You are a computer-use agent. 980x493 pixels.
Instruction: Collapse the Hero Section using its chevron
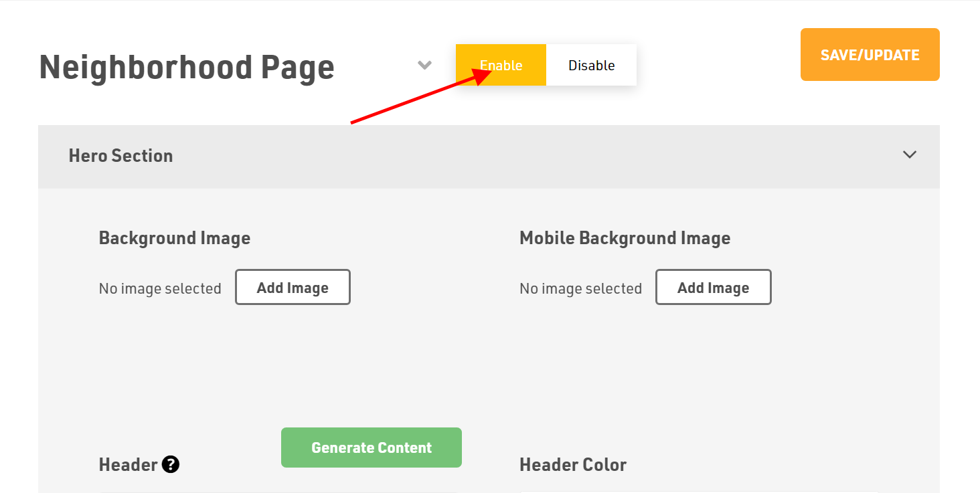point(909,155)
